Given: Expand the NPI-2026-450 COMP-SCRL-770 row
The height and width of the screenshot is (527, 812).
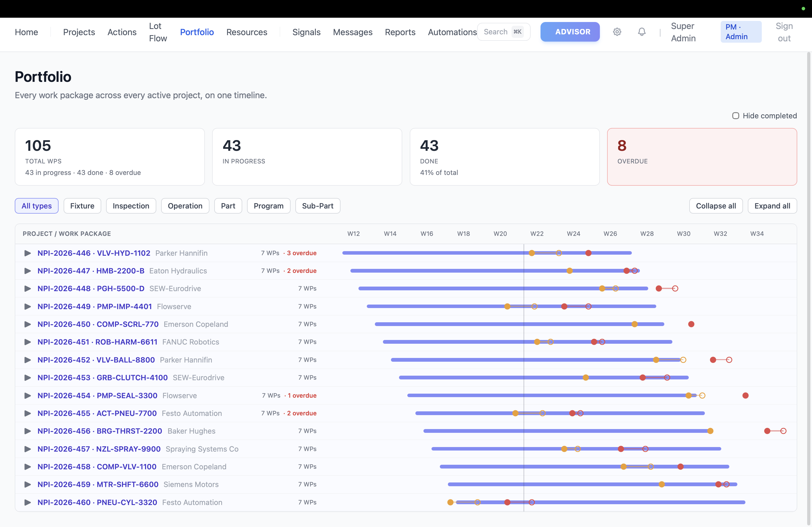Looking at the screenshot, I should coord(28,324).
